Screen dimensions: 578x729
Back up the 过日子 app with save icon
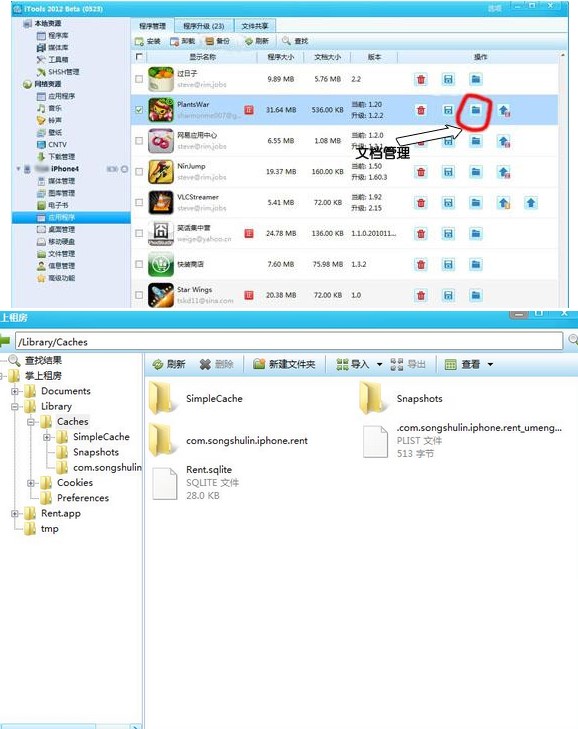click(448, 80)
